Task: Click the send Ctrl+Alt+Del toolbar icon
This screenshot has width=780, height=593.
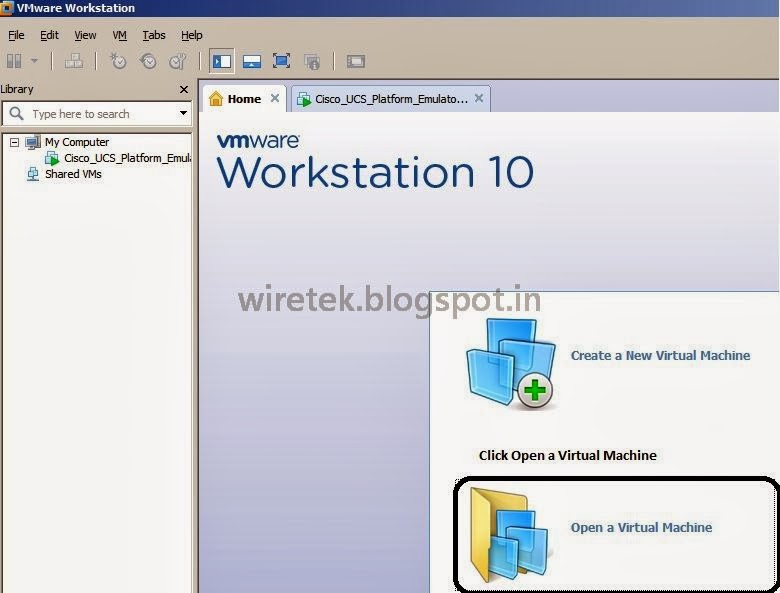Action: (74, 61)
